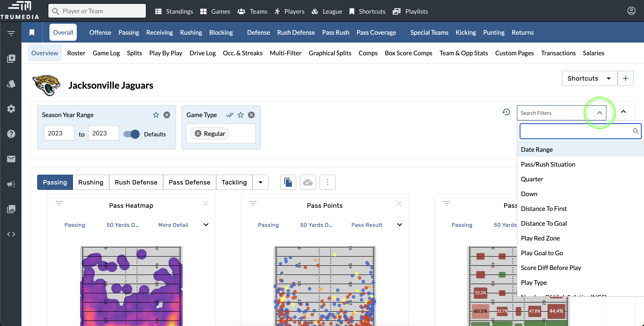Select Pass Coverage in navigation bar
The image size is (644, 326).
click(376, 32)
